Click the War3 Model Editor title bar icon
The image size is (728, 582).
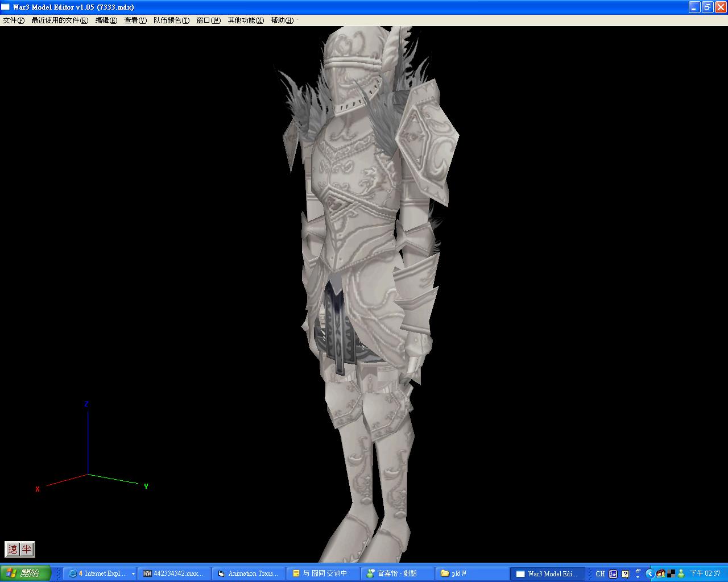6,7
